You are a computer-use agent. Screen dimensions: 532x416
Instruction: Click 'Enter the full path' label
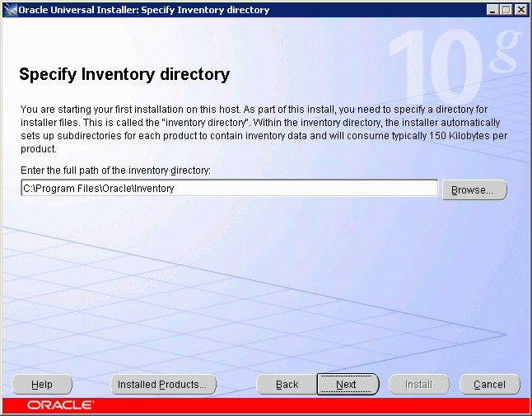tap(115, 170)
